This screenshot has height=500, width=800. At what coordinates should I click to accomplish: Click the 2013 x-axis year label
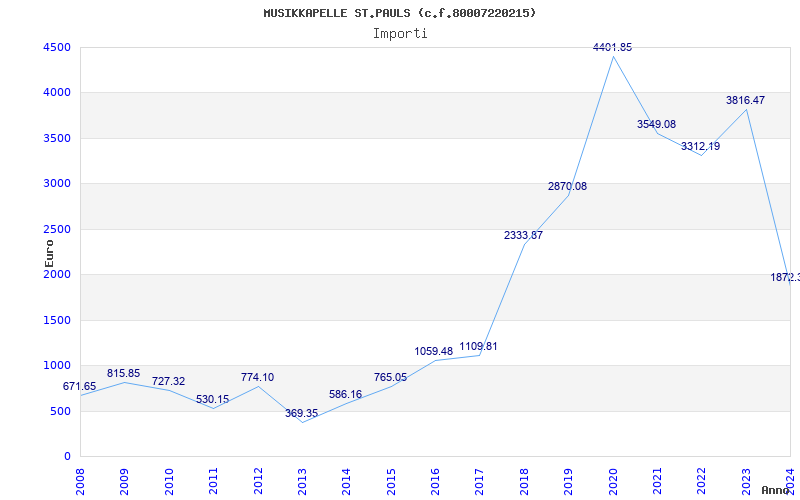302,482
